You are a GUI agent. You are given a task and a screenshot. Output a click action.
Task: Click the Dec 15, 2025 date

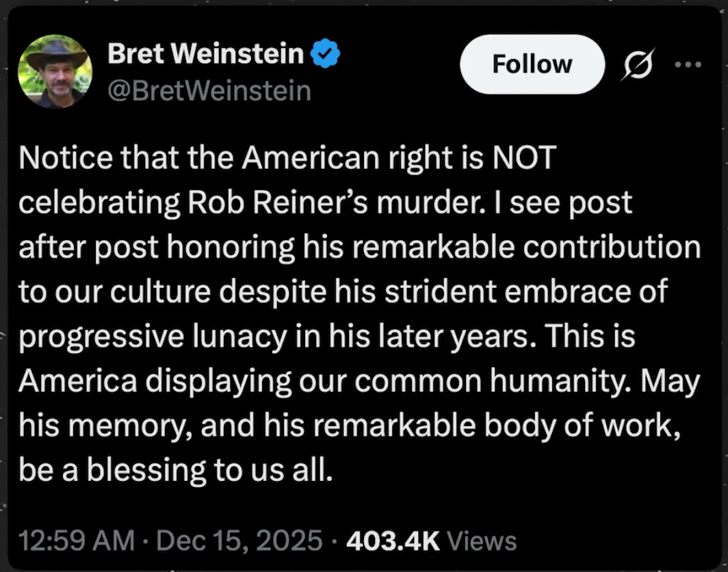tap(239, 541)
